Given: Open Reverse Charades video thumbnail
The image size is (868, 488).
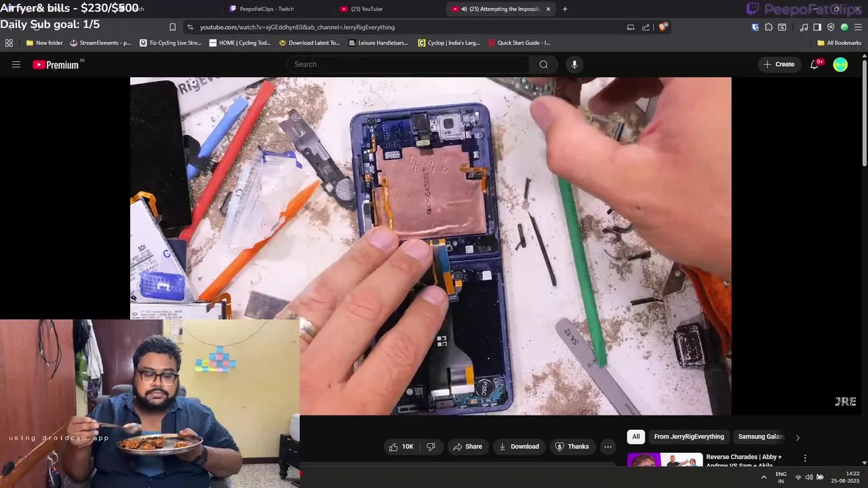Looking at the screenshot, I should tap(665, 460).
